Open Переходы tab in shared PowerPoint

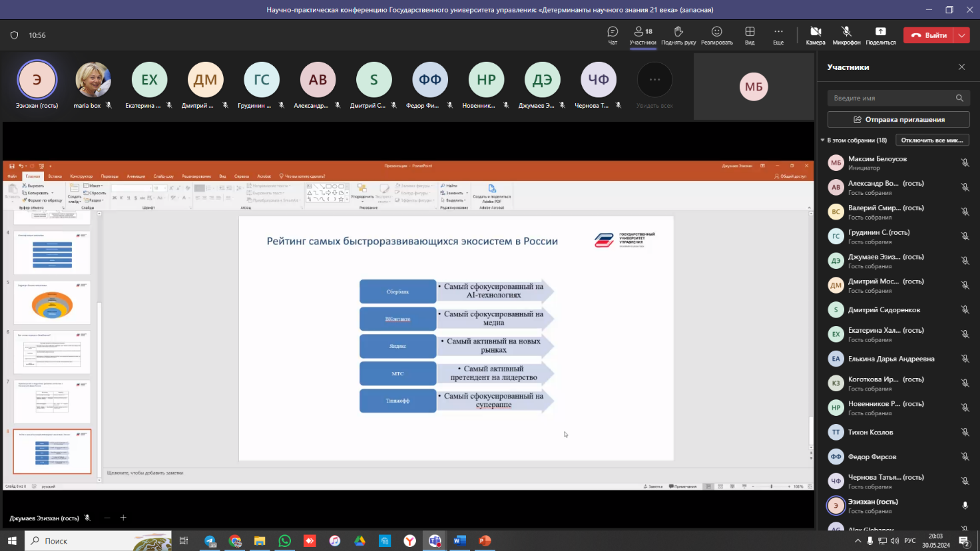coord(109,176)
